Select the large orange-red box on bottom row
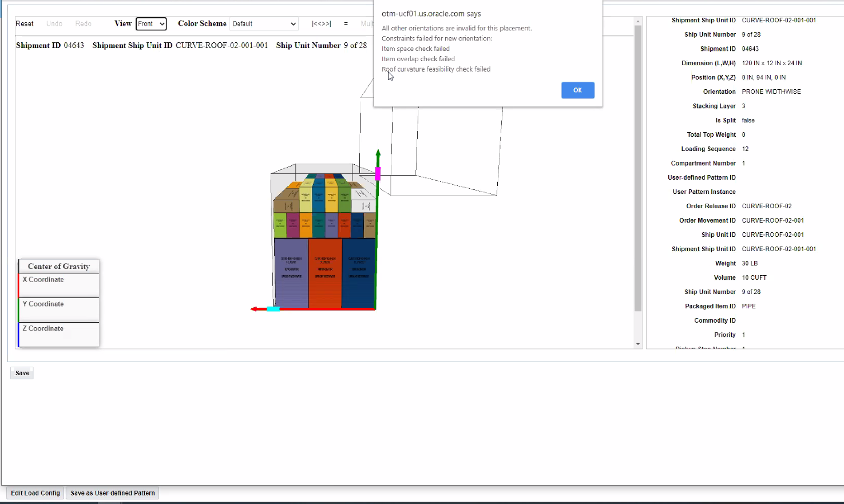The width and height of the screenshot is (844, 504). click(x=325, y=273)
